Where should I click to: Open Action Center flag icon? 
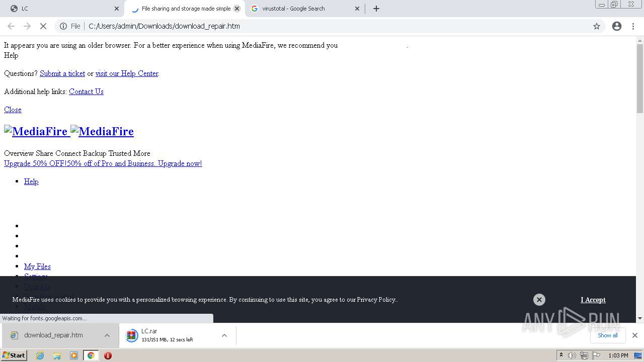click(x=596, y=355)
